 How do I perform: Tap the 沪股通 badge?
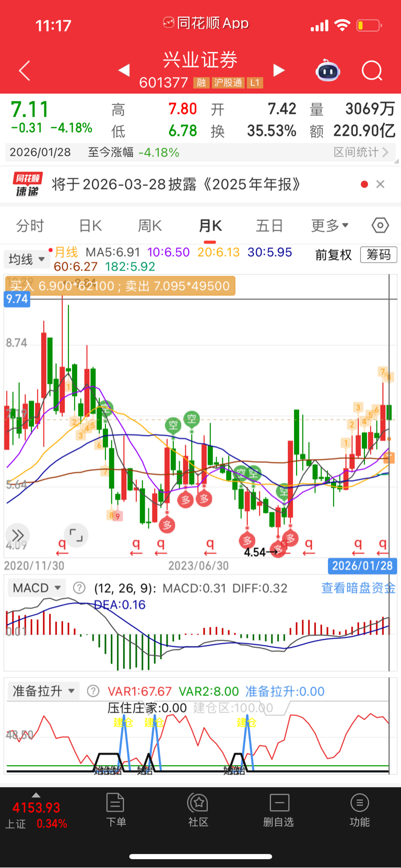pyautogui.click(x=229, y=83)
